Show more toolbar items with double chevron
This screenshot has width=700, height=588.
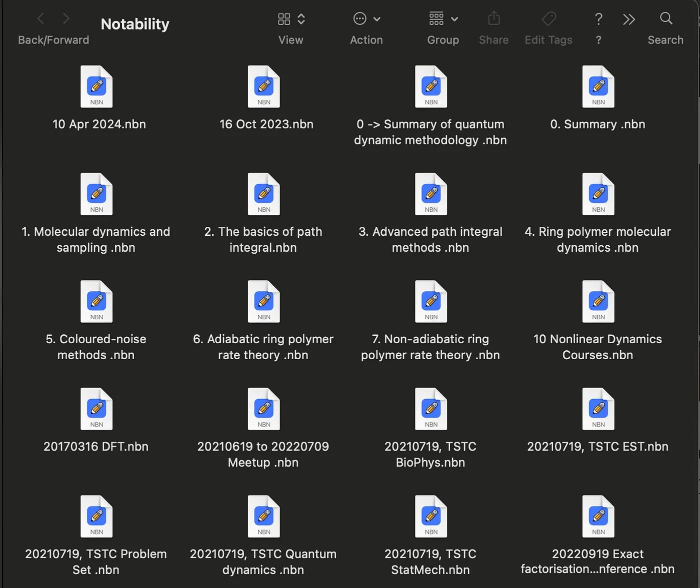(628, 19)
